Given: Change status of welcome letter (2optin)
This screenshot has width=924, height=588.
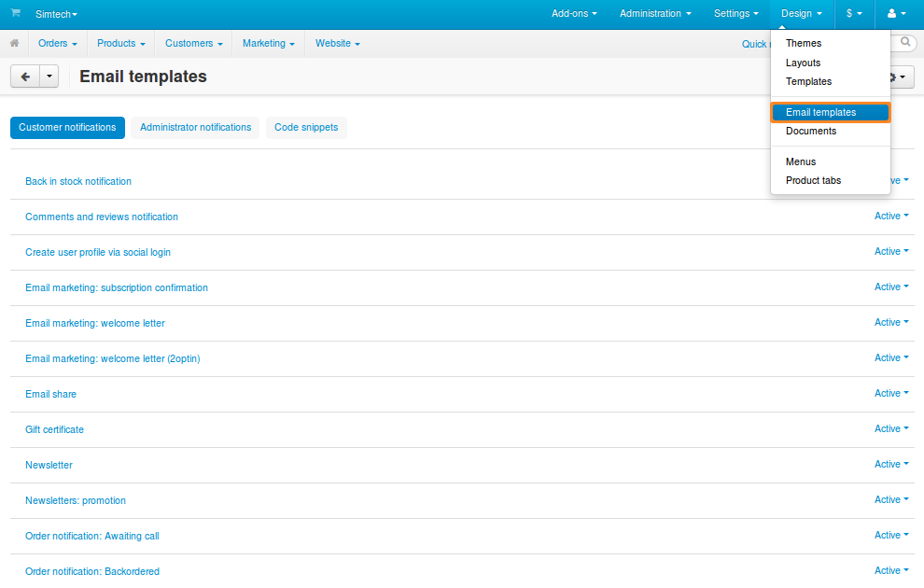Looking at the screenshot, I should click(891, 357).
